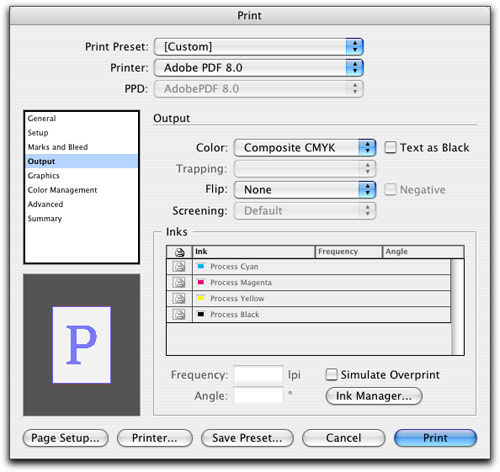Screen dimensions: 500x472
Task: Enable the Text as Black checkbox
Action: click(390, 147)
